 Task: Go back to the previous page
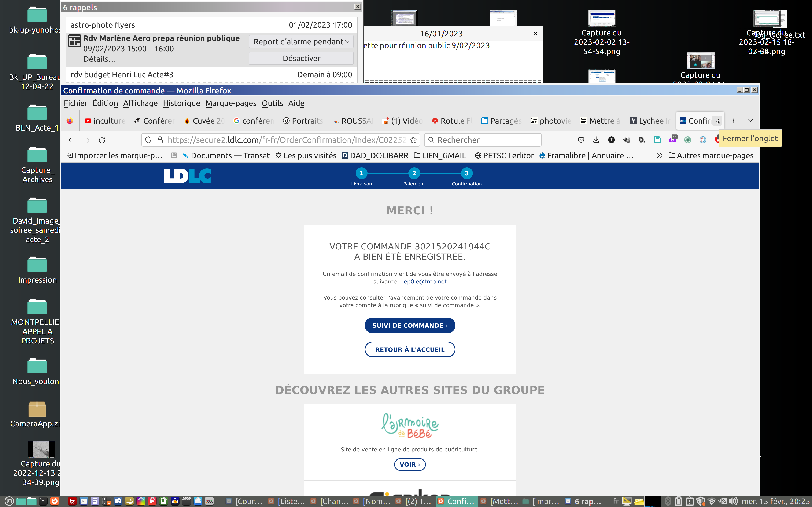(71, 140)
